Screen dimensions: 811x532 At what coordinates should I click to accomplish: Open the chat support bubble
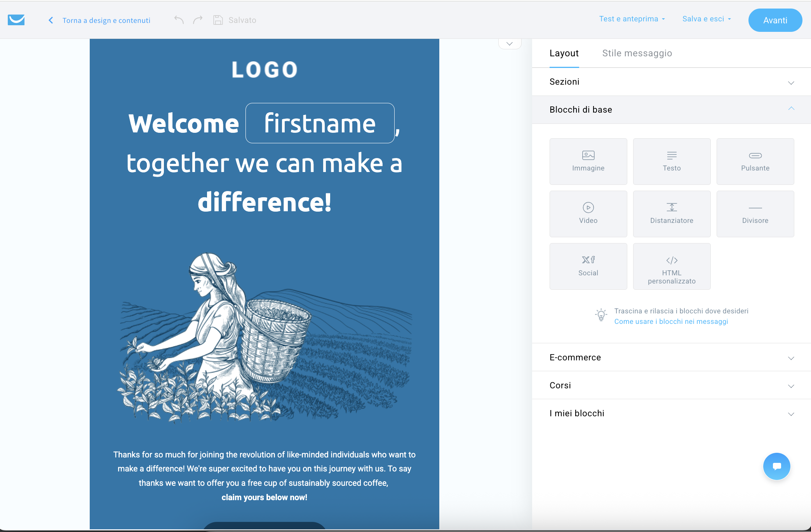[x=776, y=466]
